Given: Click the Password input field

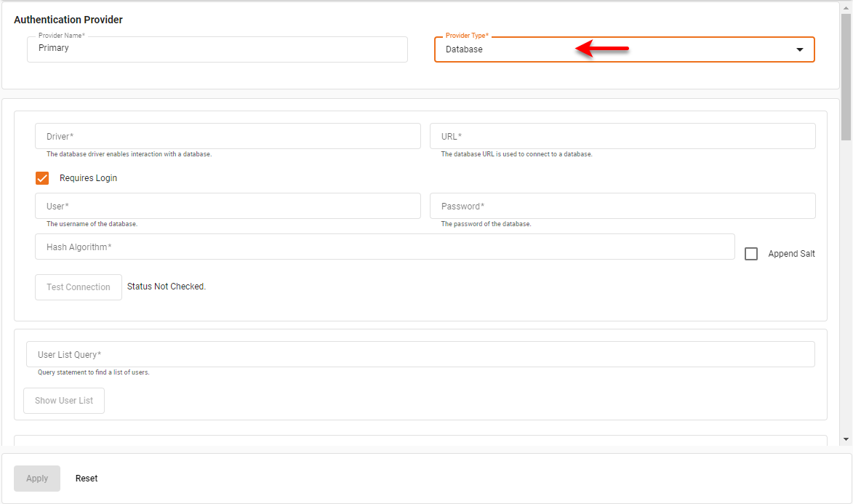Looking at the screenshot, I should pyautogui.click(x=622, y=206).
